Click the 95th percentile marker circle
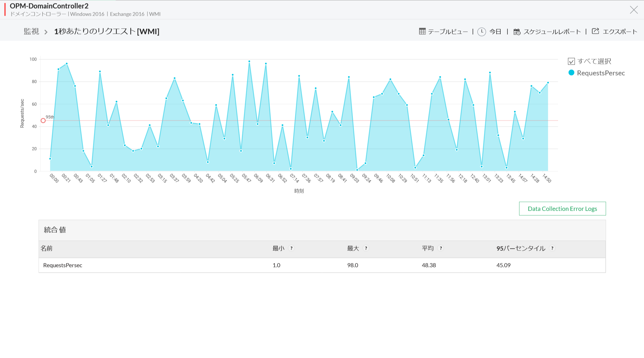The image size is (644, 358). (43, 121)
